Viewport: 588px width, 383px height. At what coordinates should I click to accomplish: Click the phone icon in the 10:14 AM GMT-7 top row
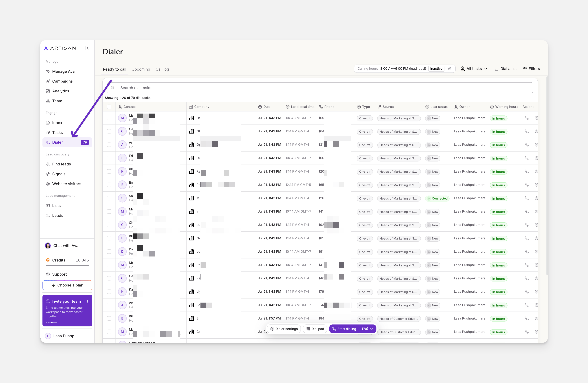(x=527, y=118)
